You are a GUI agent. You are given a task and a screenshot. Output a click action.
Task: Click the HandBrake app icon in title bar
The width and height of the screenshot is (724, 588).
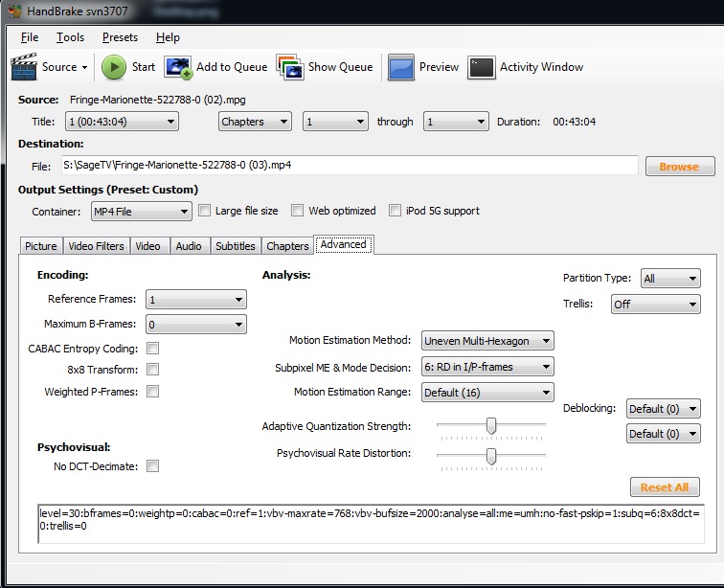pyautogui.click(x=14, y=11)
